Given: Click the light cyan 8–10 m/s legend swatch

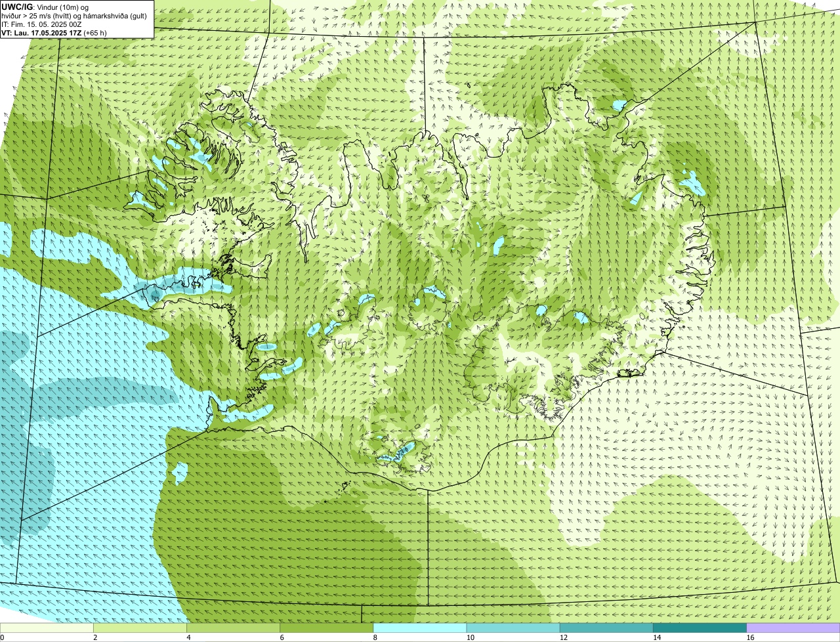Looking at the screenshot, I should (420, 628).
